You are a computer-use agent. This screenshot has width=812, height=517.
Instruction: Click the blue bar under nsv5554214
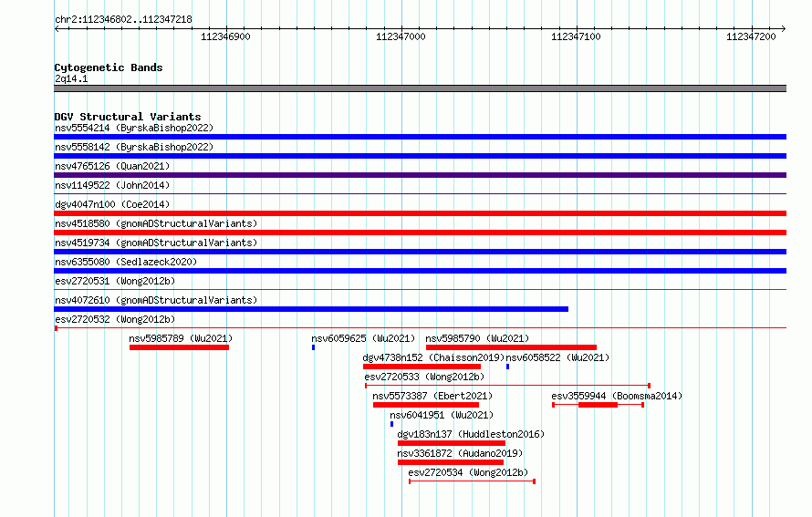pyautogui.click(x=420, y=137)
